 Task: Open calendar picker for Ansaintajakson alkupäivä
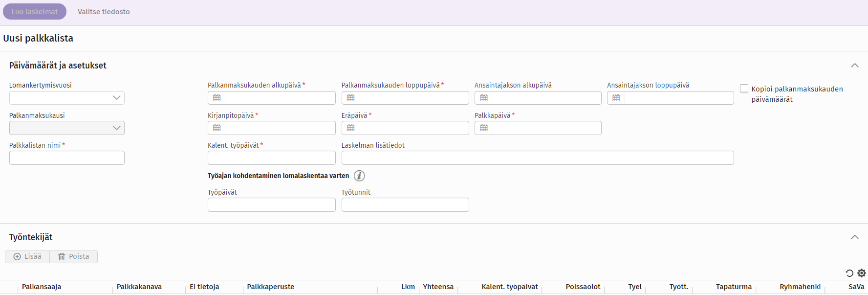tap(483, 98)
